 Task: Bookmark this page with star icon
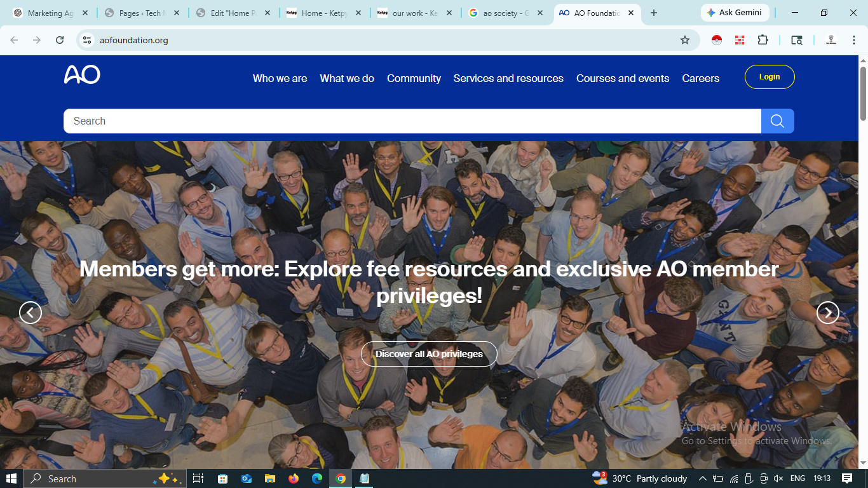click(x=685, y=40)
